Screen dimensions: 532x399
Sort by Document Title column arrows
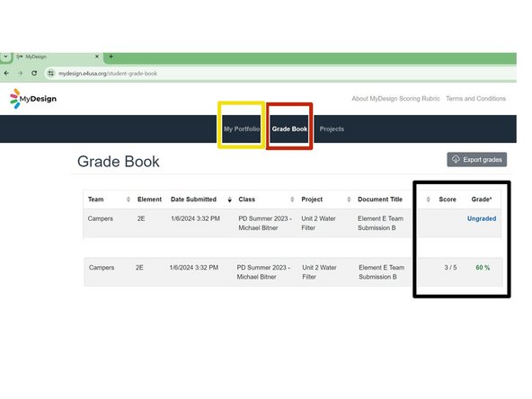[428, 199]
